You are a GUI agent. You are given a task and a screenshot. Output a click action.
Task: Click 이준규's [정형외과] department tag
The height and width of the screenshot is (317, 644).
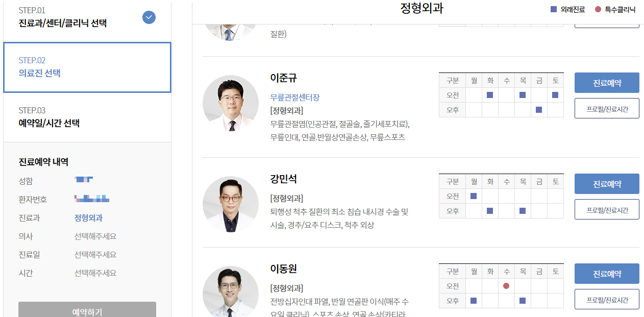coord(286,111)
